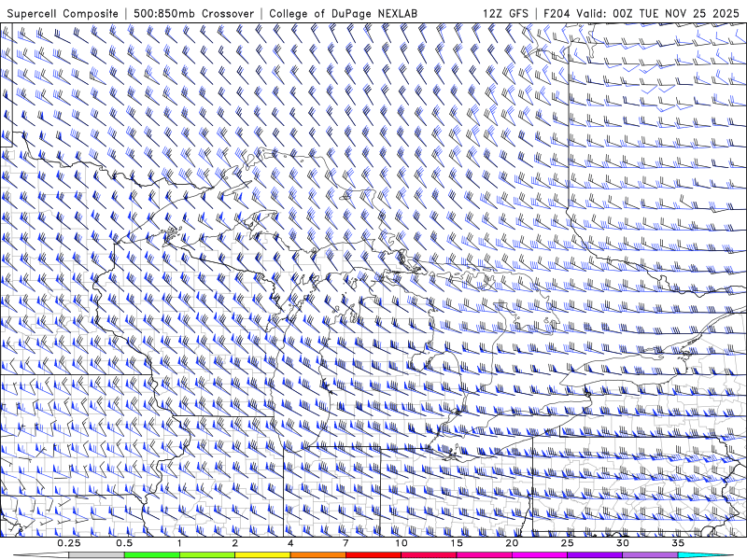Screen dimensions: 747x560
Task: Click the 0.5 legend value
Action: click(x=124, y=543)
